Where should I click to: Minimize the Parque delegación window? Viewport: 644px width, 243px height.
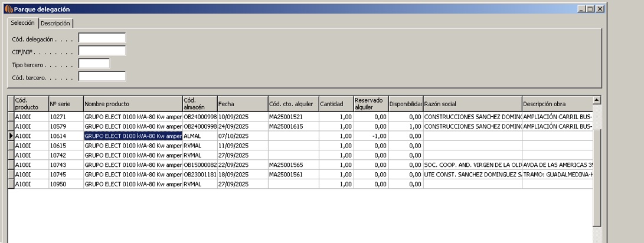(x=581, y=9)
